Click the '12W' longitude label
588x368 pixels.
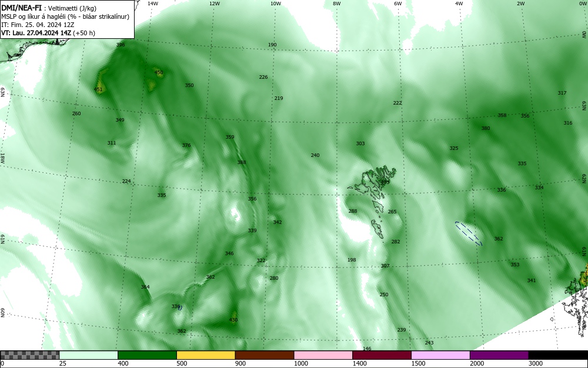coord(214,4)
